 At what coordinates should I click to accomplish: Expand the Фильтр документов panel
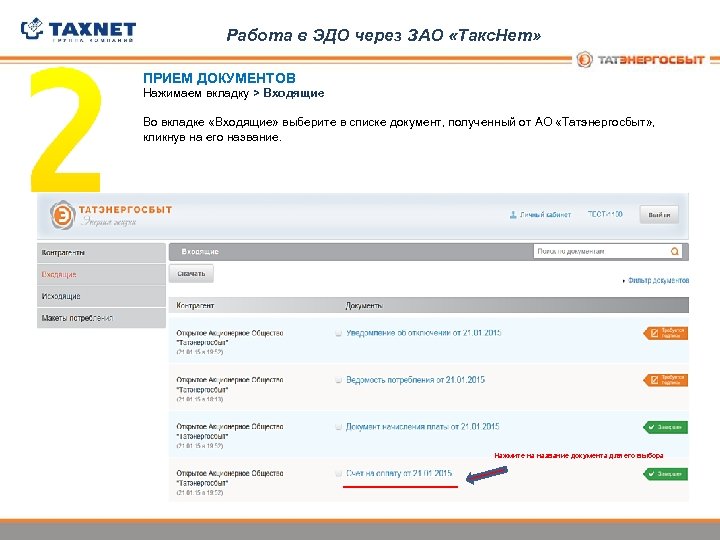(656, 280)
